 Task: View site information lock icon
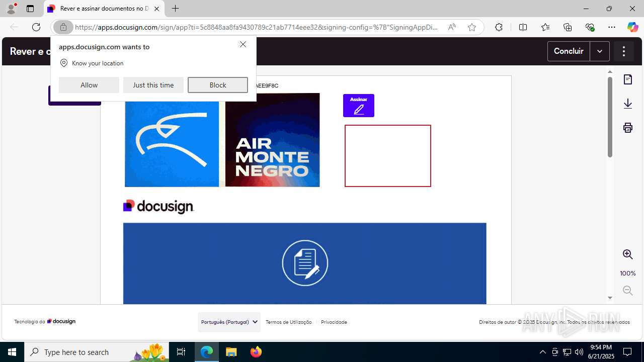pyautogui.click(x=63, y=27)
